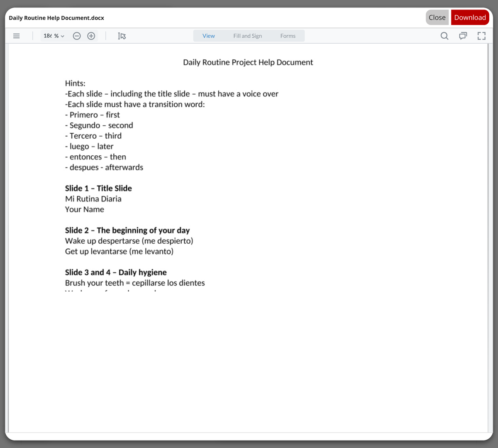Switch to the View tab
498x448 pixels.
tap(209, 36)
